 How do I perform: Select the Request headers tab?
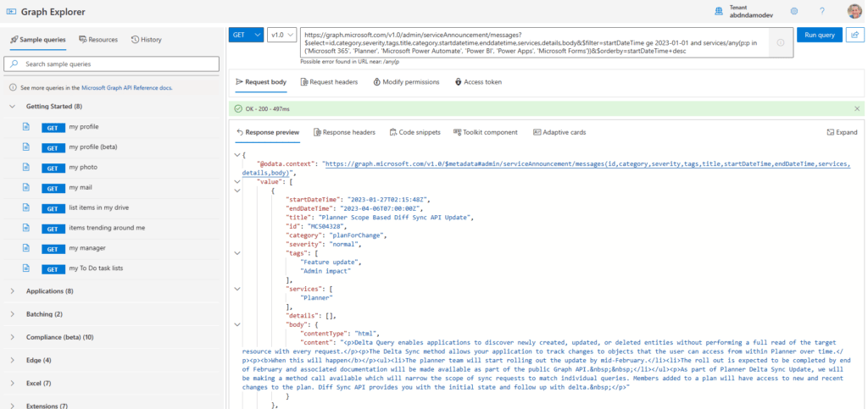[330, 82]
